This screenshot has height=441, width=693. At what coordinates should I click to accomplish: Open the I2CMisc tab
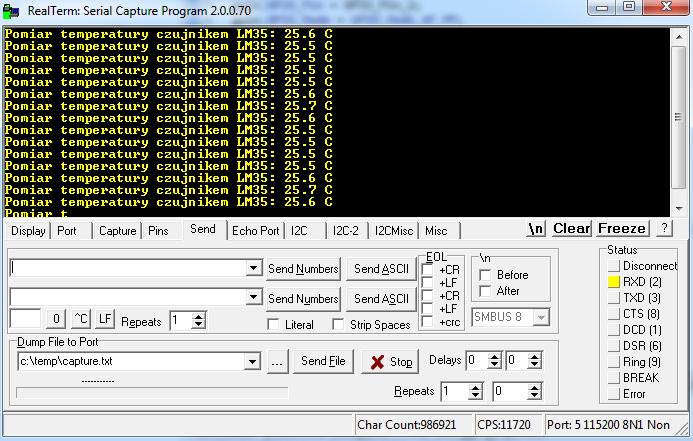[x=393, y=231]
